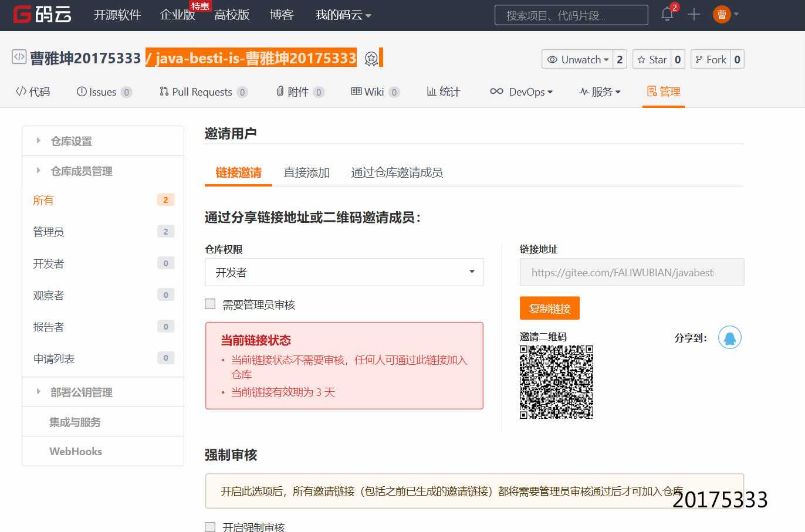Image resolution: width=805 pixels, height=532 pixels.
Task: Open the 仓库权限 开发者 dropdown
Action: 344,272
